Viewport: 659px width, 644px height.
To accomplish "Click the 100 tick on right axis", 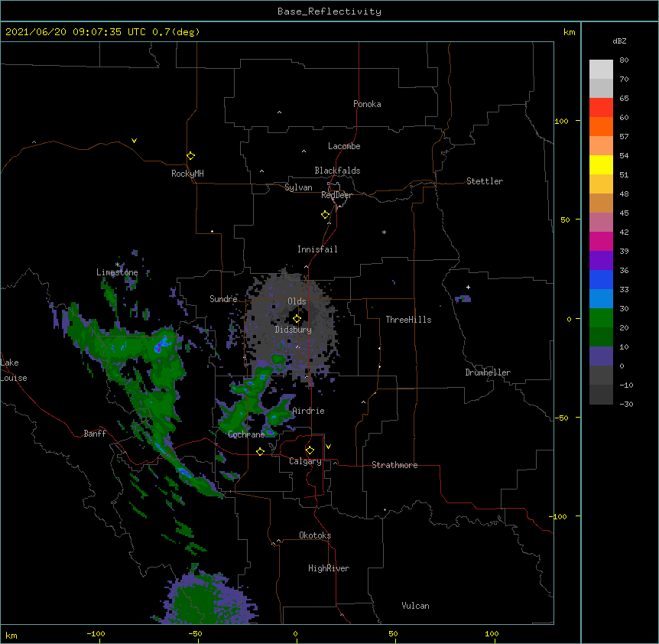I will click(x=561, y=121).
